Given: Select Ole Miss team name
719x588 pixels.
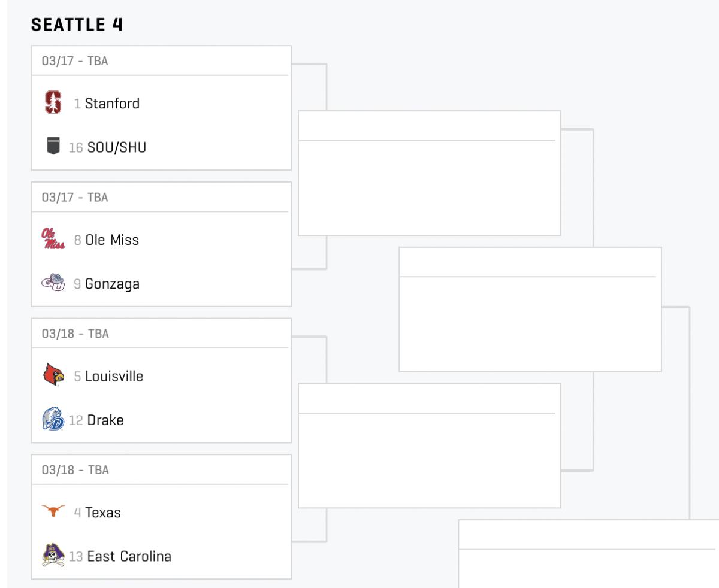Looking at the screenshot, I should 112,240.
